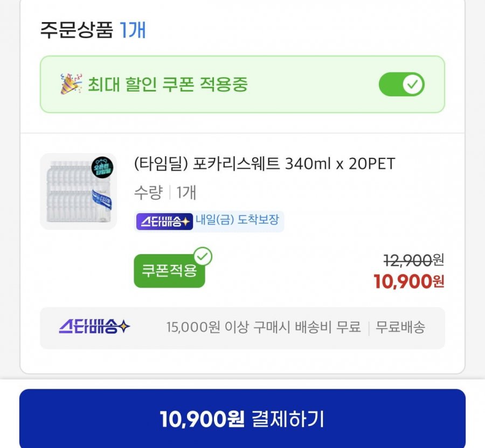Open the 포카리스웨트 product thumbnail

click(x=78, y=192)
